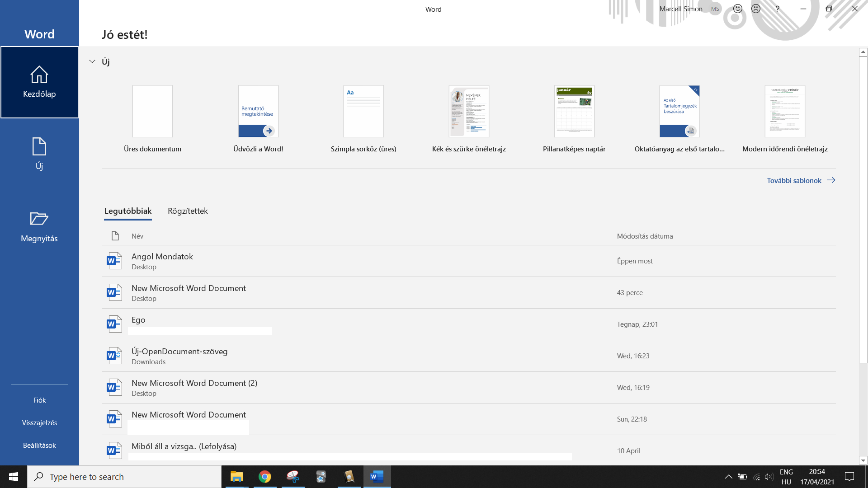
Task: Open the network Wi-Fi tray icon
Action: click(756, 477)
